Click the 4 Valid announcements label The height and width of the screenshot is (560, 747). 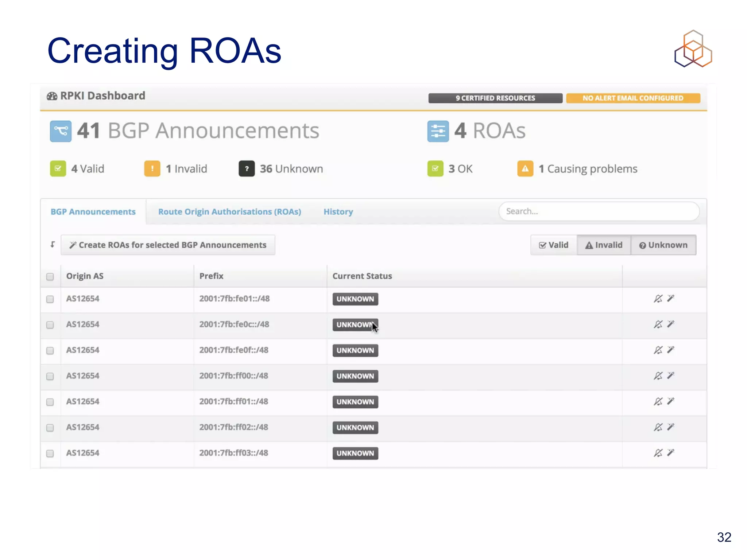88,169
